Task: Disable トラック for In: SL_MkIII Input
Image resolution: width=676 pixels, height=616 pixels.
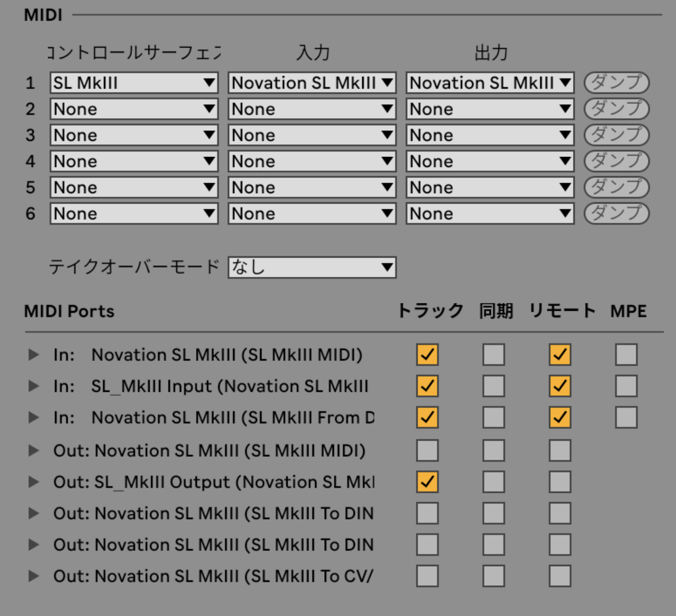Action: (427, 386)
